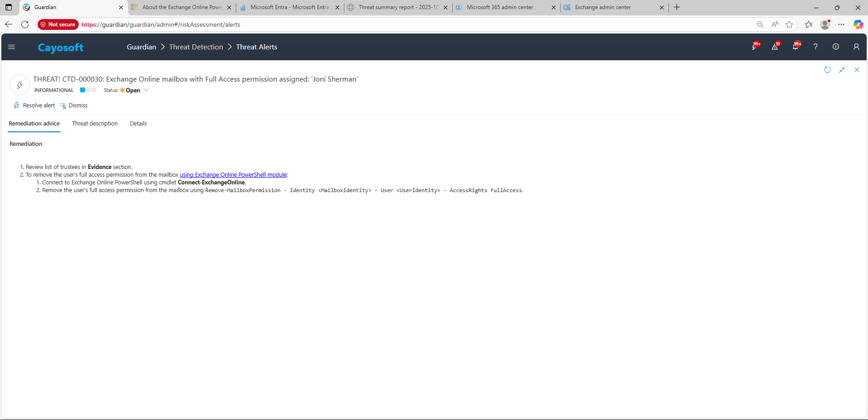Dismiss the threat alert
This screenshot has width=868, height=420.
point(74,106)
